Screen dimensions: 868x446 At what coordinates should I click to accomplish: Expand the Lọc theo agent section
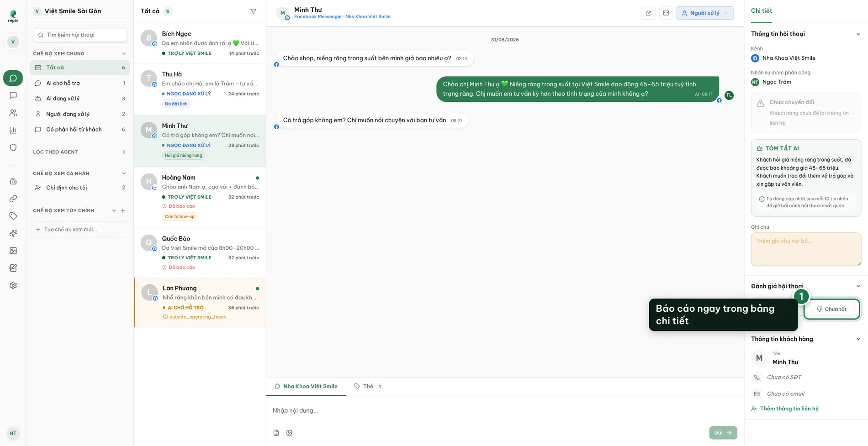click(124, 152)
